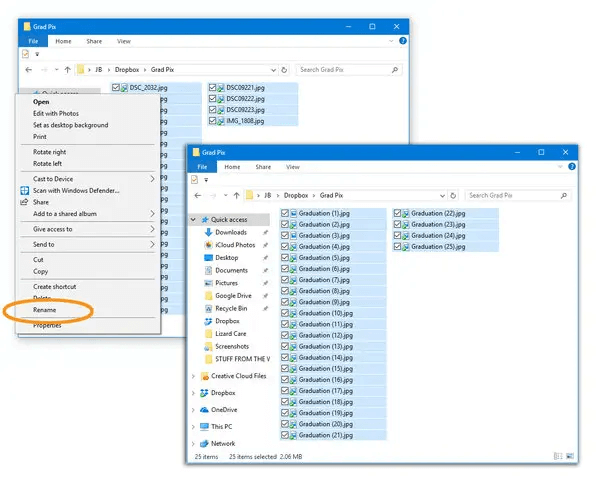Viewport: 600px width, 488px height.
Task: Choose Rename from the context menu
Action: 45,310
